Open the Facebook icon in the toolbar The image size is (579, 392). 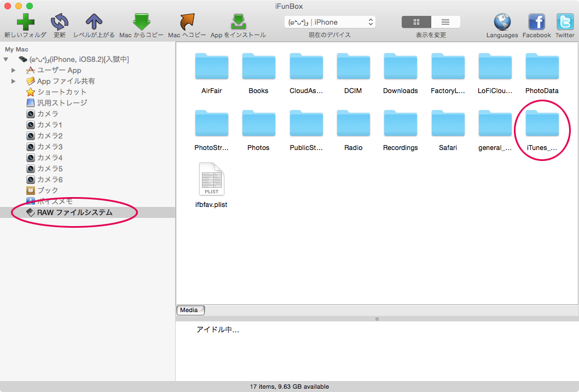pyautogui.click(x=536, y=22)
